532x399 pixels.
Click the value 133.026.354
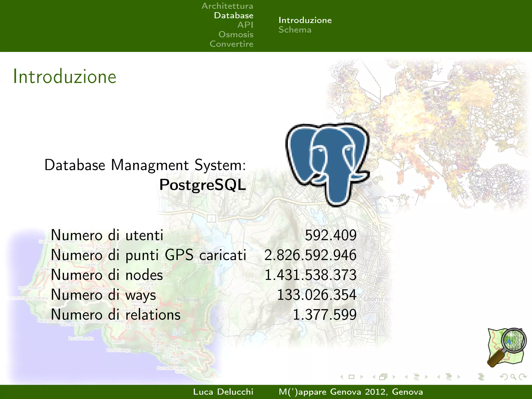pyautogui.click(x=317, y=295)
